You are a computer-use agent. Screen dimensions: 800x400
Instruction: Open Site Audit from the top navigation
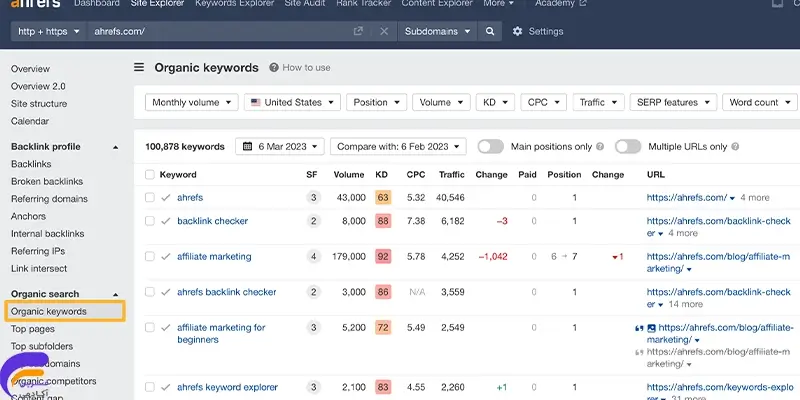click(307, 4)
